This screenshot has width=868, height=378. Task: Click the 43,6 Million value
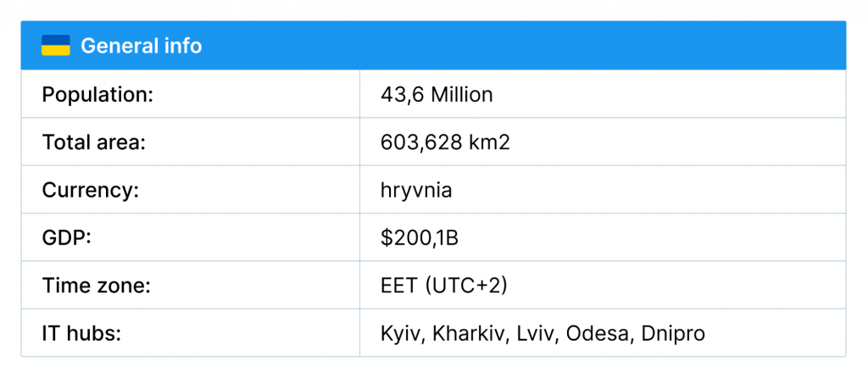(437, 95)
